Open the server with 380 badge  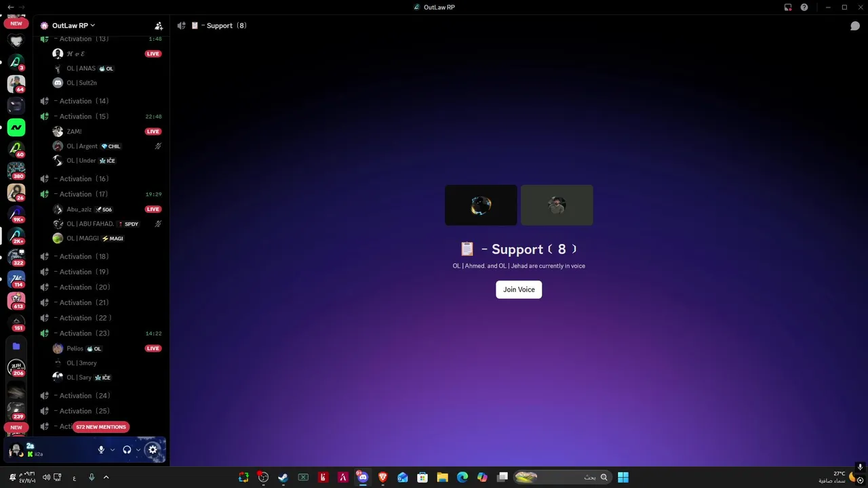tap(16, 170)
